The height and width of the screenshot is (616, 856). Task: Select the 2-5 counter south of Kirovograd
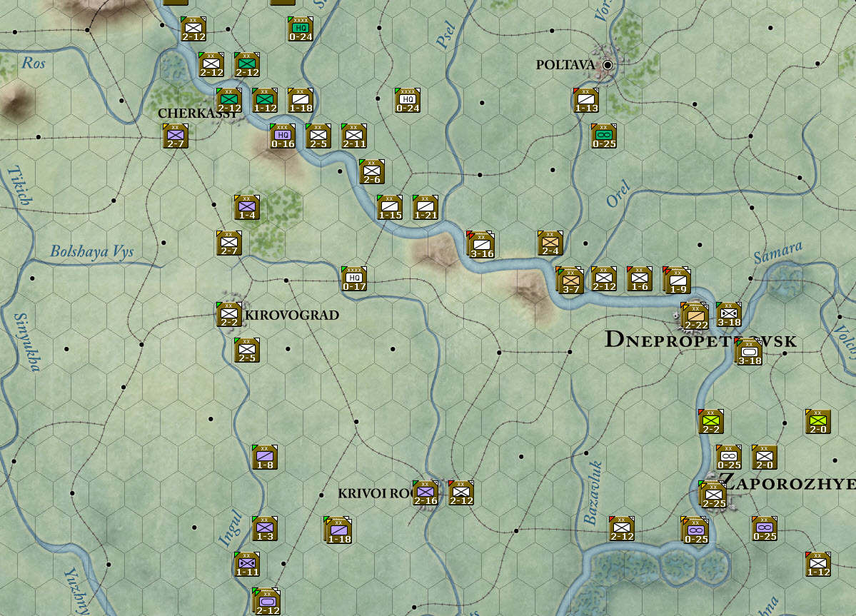pos(247,350)
